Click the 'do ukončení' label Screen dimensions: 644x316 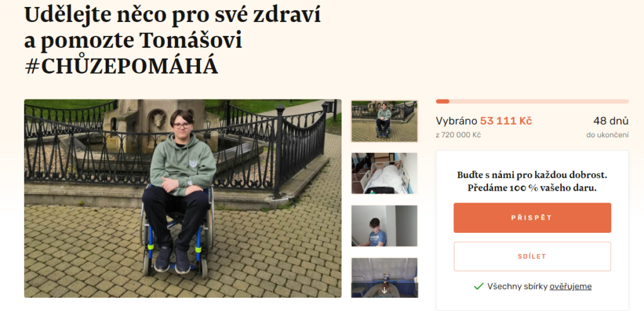tap(608, 135)
